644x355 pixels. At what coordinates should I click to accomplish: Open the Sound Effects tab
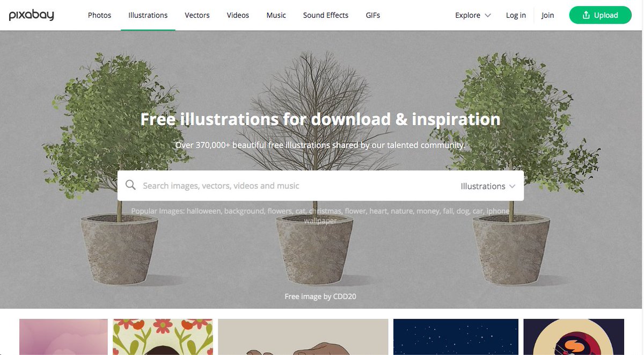[x=326, y=15]
